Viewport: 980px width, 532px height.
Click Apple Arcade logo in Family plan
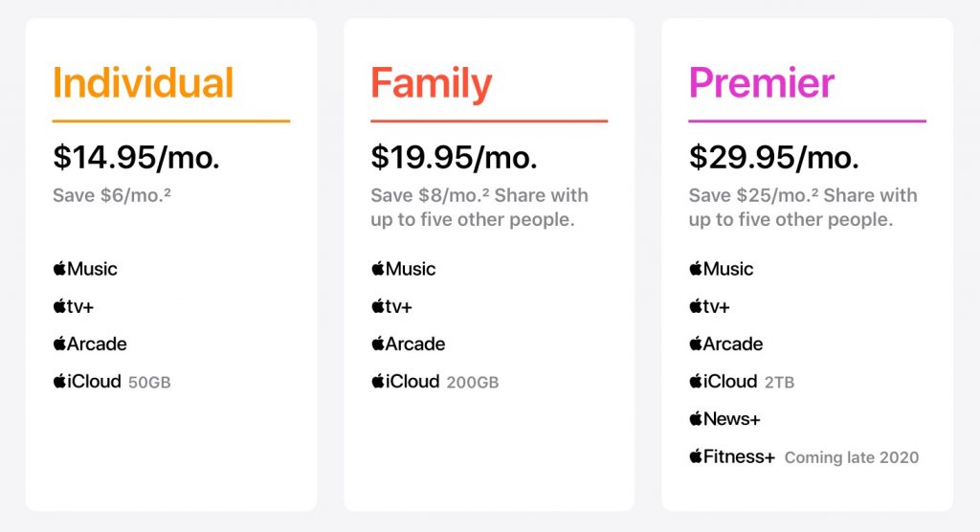pos(408,344)
